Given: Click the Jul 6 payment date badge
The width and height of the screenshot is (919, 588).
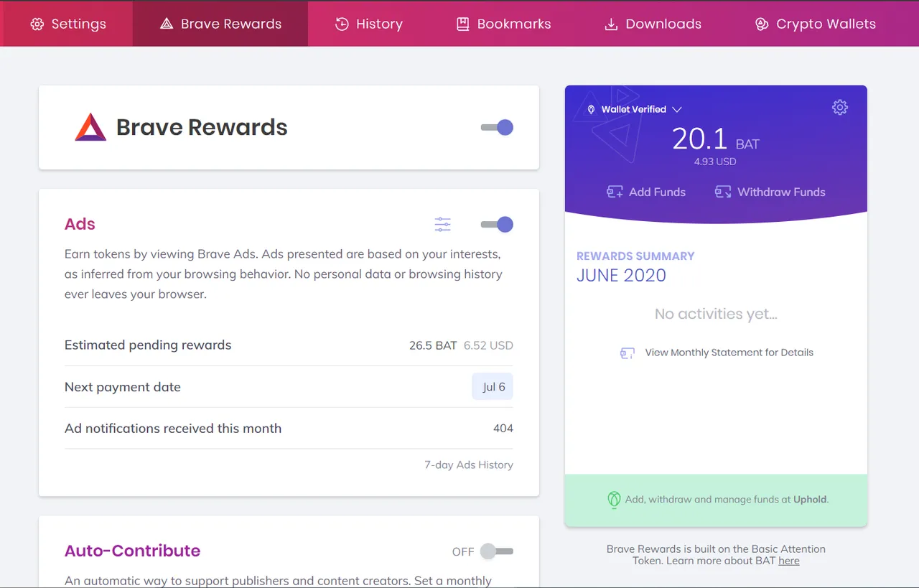Looking at the screenshot, I should 493,387.
